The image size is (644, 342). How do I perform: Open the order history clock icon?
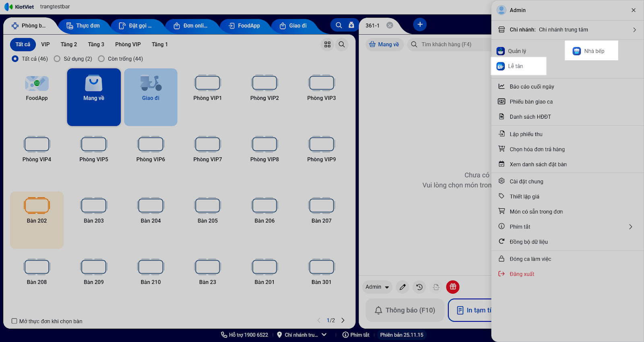[x=419, y=287]
